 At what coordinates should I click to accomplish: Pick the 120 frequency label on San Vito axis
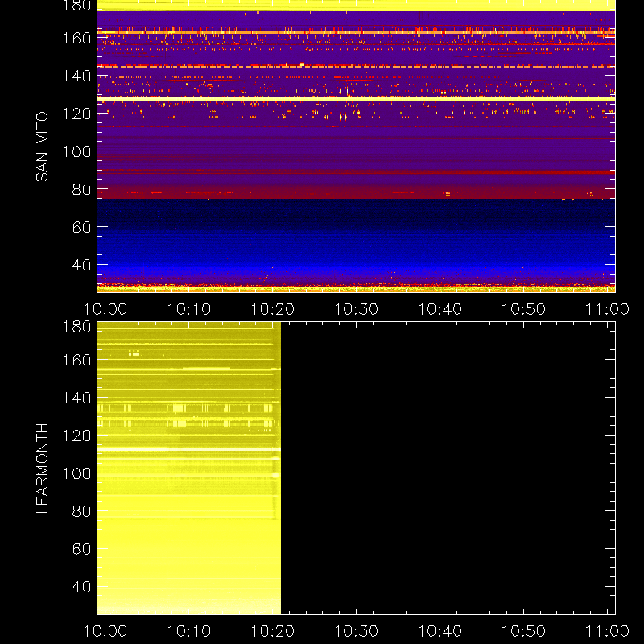[x=76, y=114]
